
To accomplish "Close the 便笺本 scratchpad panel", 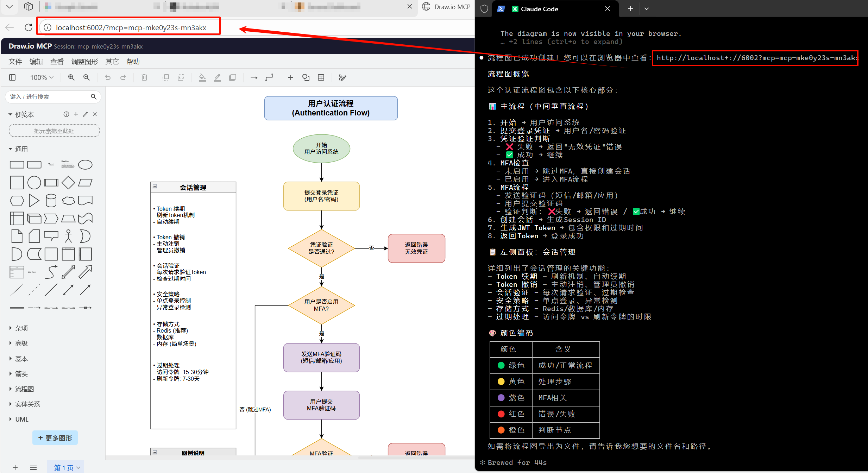I will pyautogui.click(x=94, y=114).
